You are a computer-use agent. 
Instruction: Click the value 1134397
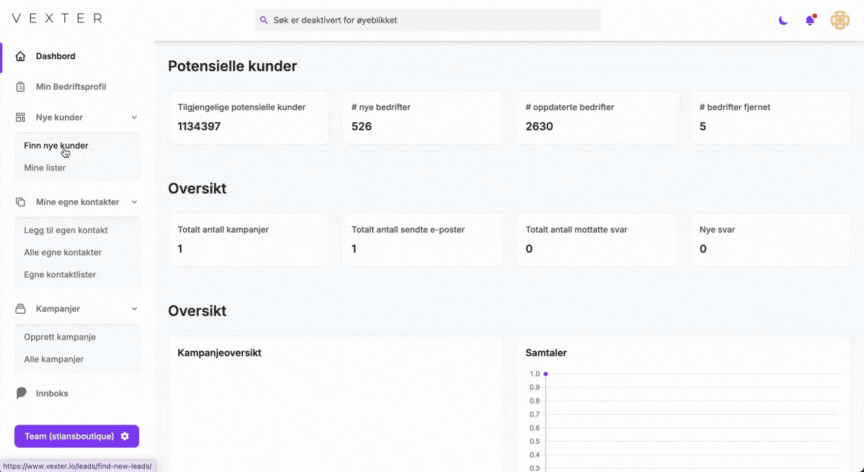tap(199, 127)
